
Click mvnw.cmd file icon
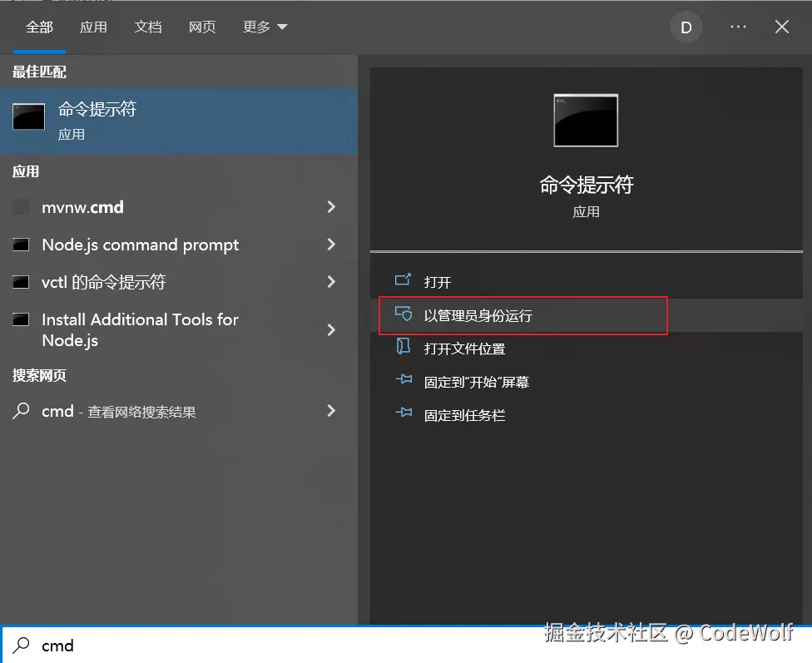21,207
